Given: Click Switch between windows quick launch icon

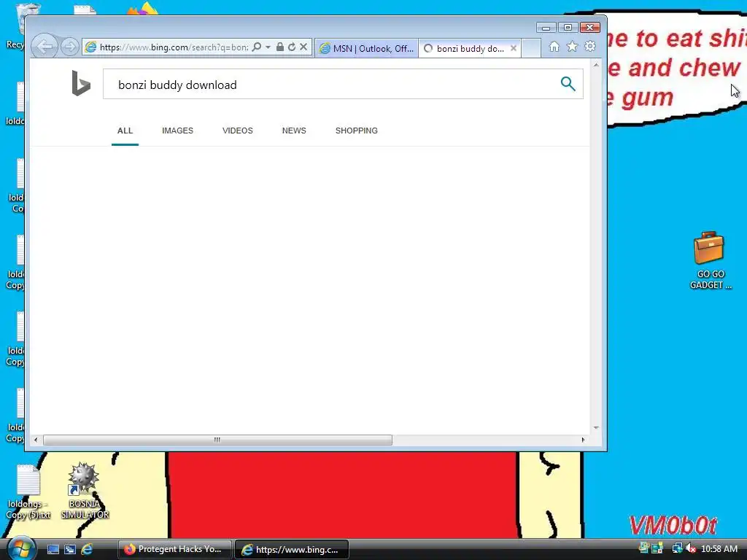Looking at the screenshot, I should click(70, 550).
